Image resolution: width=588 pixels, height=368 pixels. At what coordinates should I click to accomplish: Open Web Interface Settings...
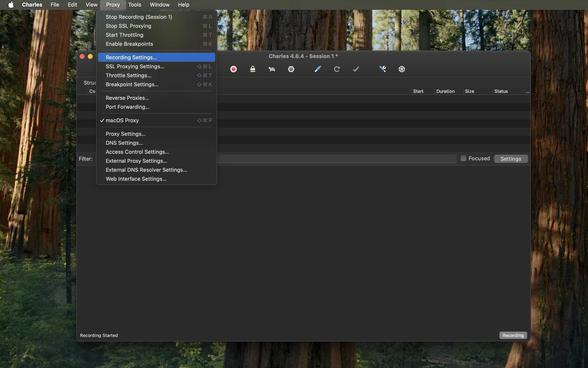click(x=157, y=179)
